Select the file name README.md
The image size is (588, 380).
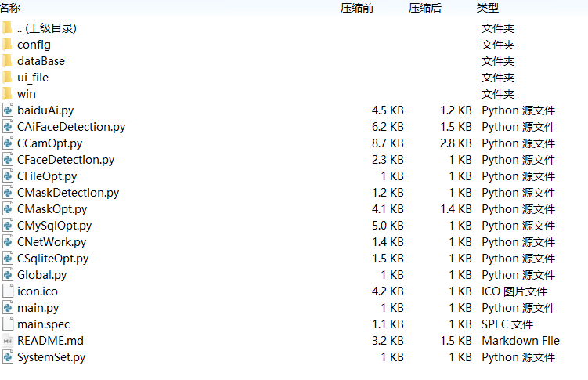tap(50, 341)
